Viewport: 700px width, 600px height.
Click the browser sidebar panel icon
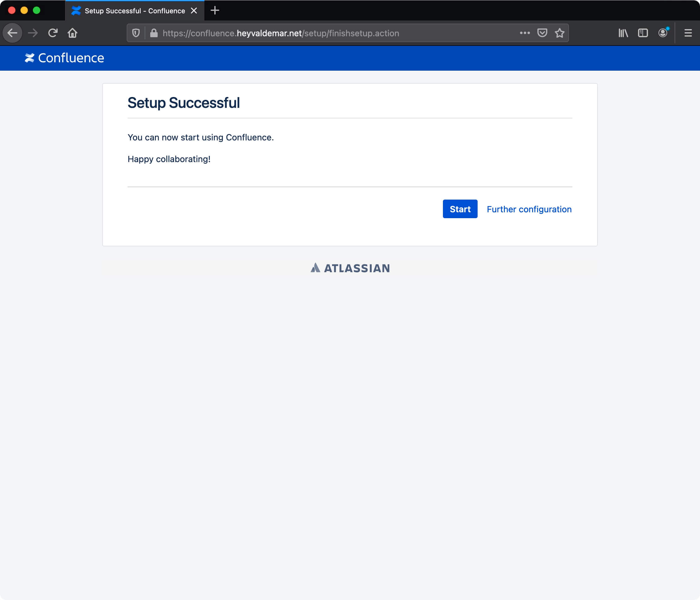point(642,33)
